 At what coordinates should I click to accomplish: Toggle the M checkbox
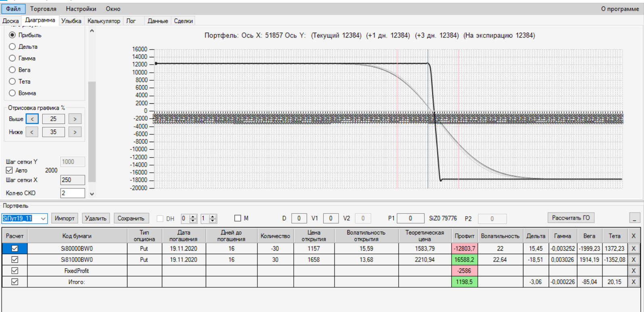[238, 218]
